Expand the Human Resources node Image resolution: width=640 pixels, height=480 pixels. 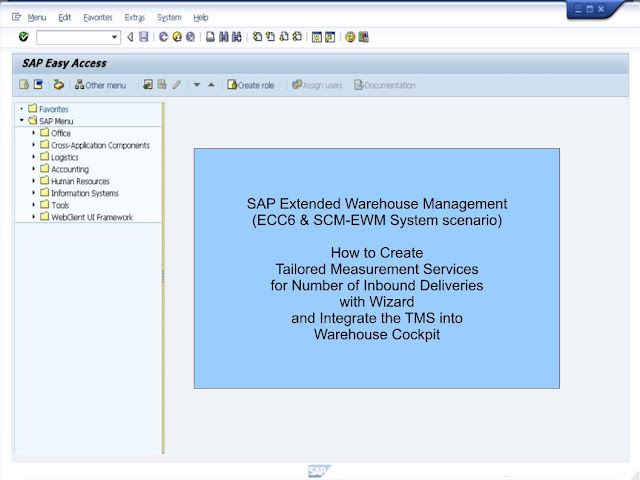(33, 180)
